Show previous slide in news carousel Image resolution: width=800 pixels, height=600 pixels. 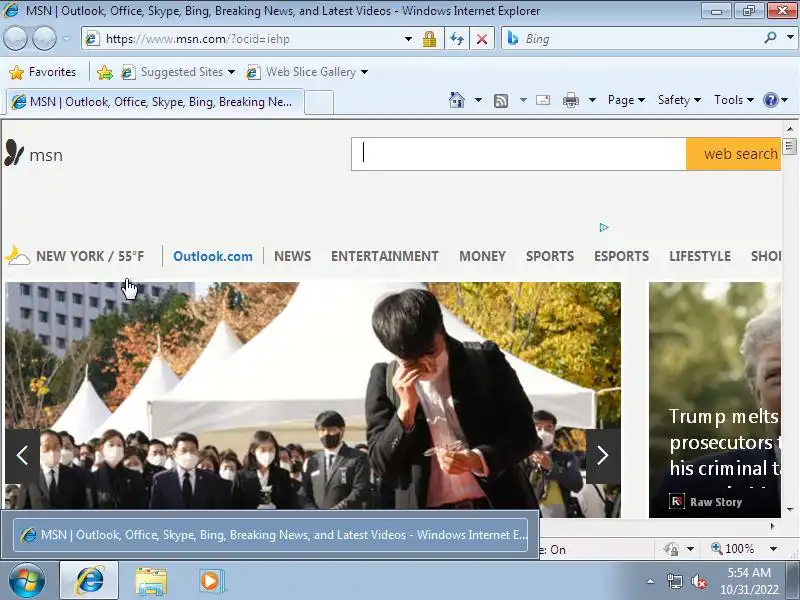pos(22,456)
